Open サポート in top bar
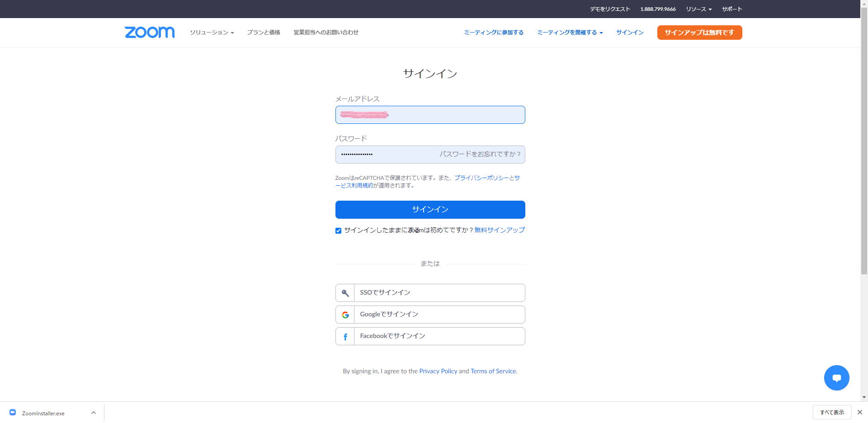Screen dimensions: 868x423 coord(732,9)
